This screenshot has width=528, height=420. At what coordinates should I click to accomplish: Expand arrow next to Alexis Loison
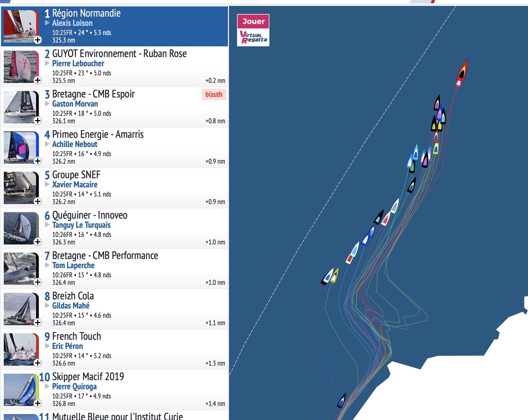pos(47,23)
